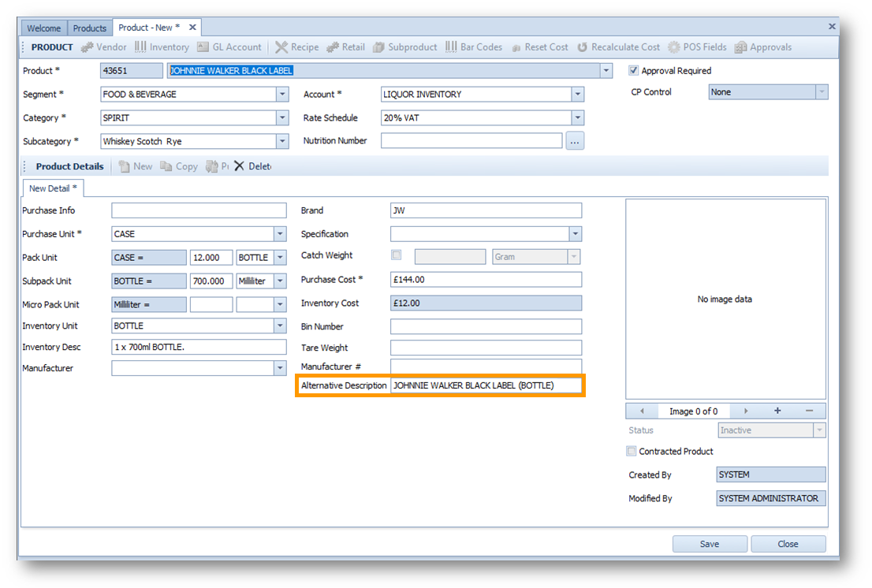Click the Purchase Info field

tap(199, 210)
